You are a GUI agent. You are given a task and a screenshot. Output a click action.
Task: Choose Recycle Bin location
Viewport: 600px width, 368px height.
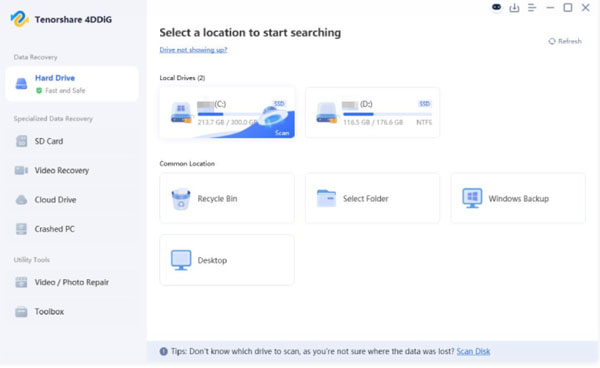227,198
